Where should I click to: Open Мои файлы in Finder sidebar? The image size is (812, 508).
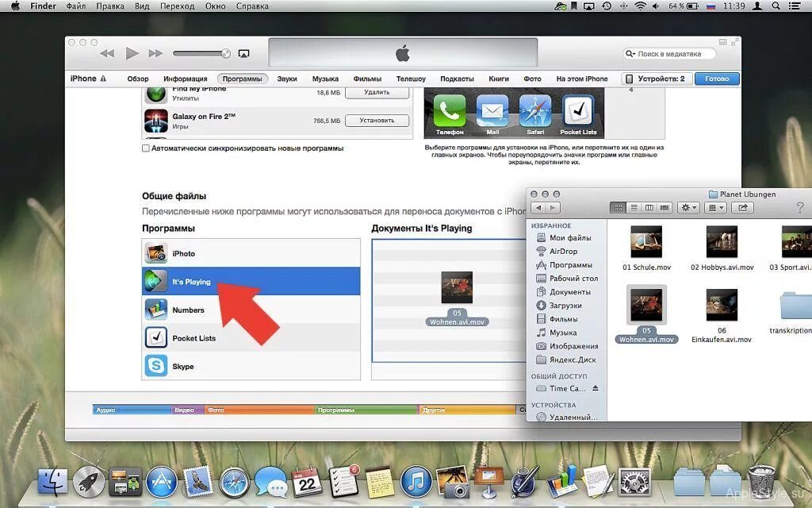(565, 237)
